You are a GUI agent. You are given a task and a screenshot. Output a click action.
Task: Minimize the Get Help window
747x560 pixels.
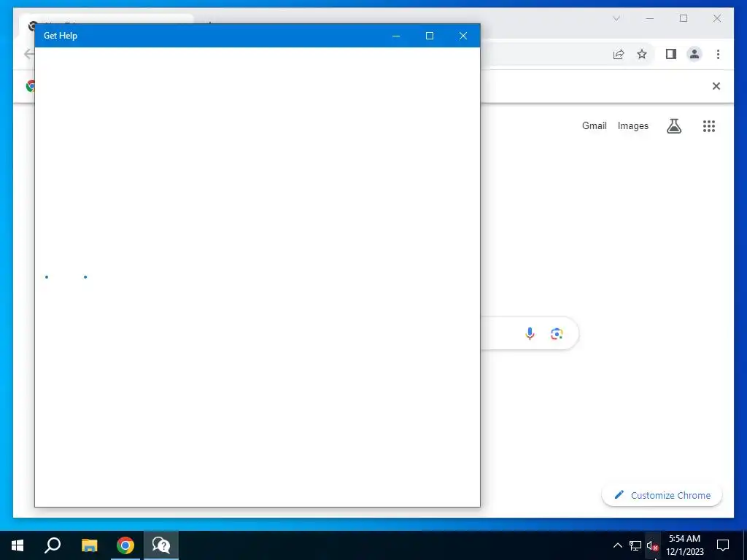(x=396, y=36)
